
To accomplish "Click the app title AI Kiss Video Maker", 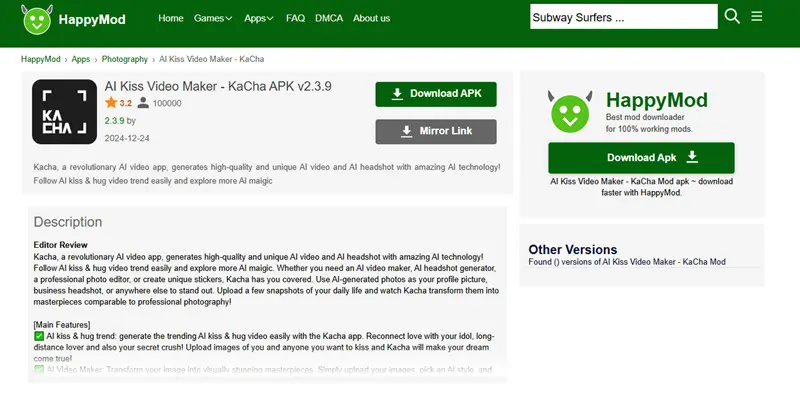I will click(218, 86).
